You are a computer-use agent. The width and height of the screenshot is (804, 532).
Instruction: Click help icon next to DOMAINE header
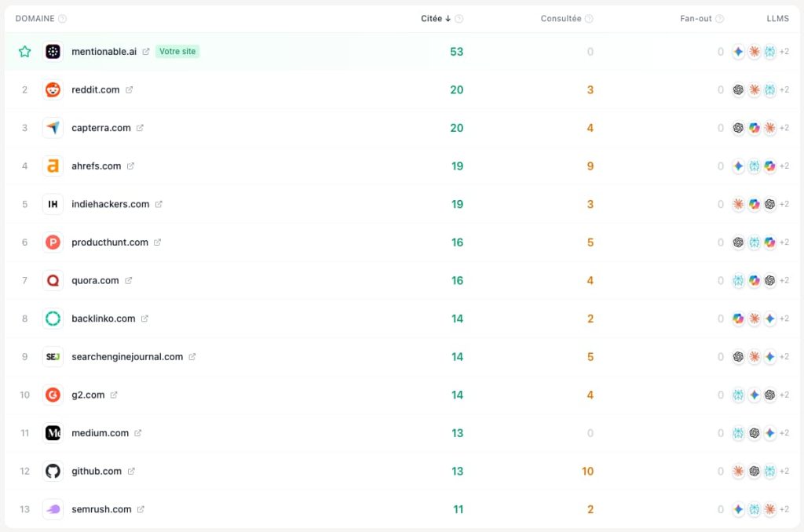63,19
